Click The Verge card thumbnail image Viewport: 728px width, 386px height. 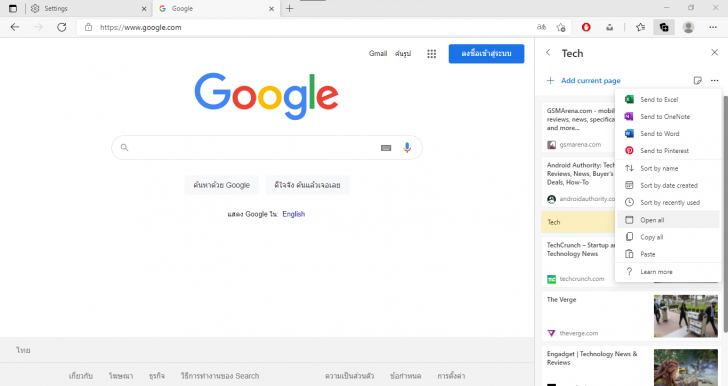[686, 316]
